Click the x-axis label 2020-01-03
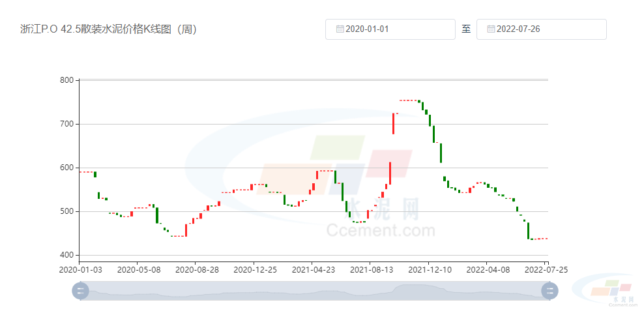 pos(80,269)
